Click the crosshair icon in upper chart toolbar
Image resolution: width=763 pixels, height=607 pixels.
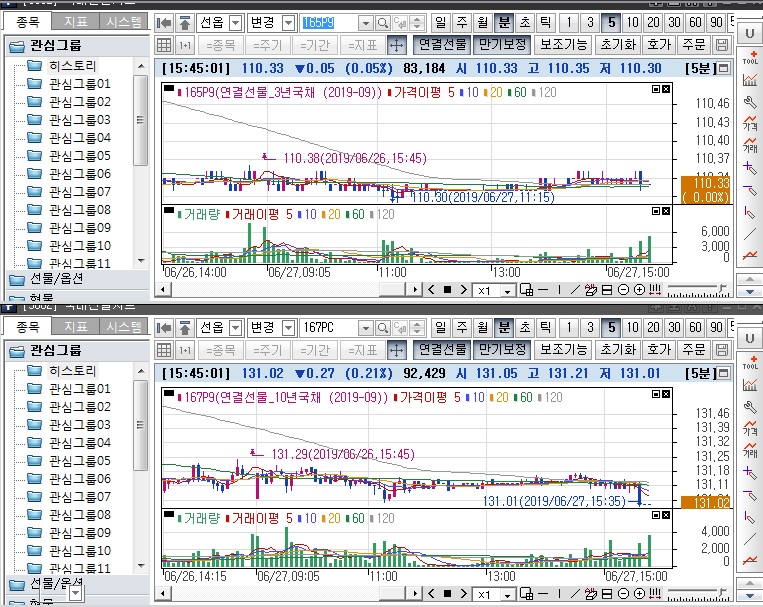396,45
